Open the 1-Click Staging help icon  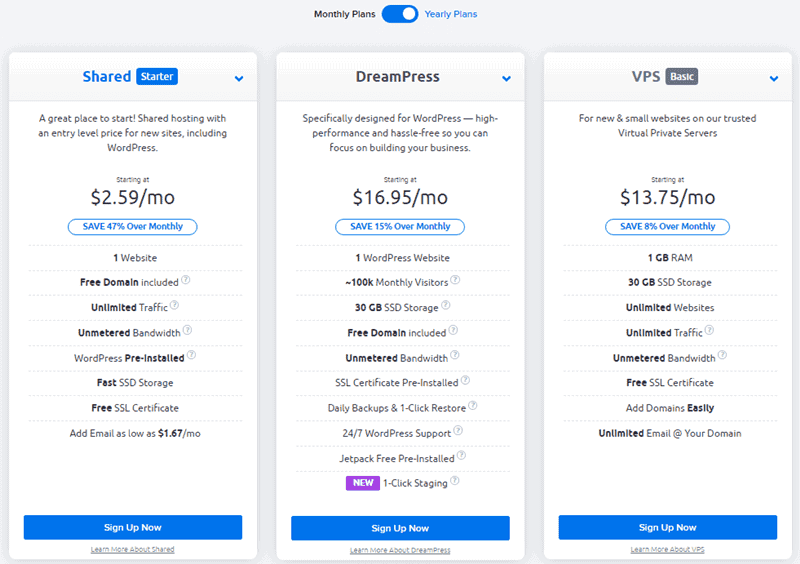click(455, 480)
